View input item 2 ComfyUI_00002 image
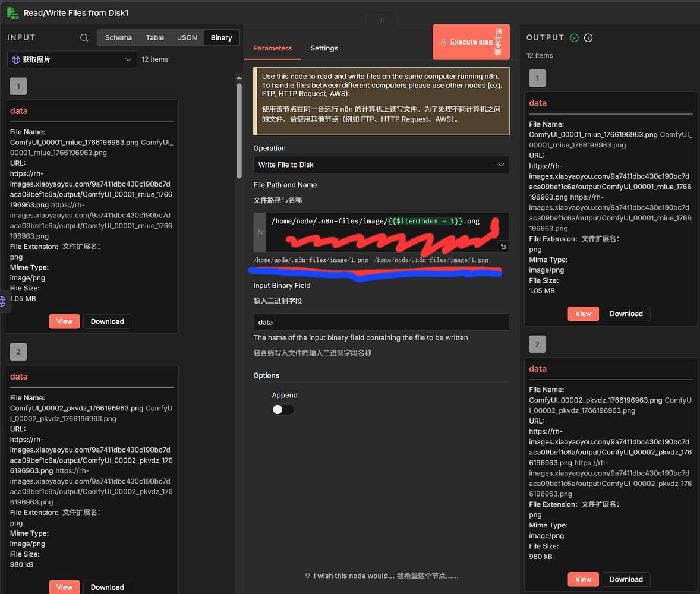 (x=64, y=587)
